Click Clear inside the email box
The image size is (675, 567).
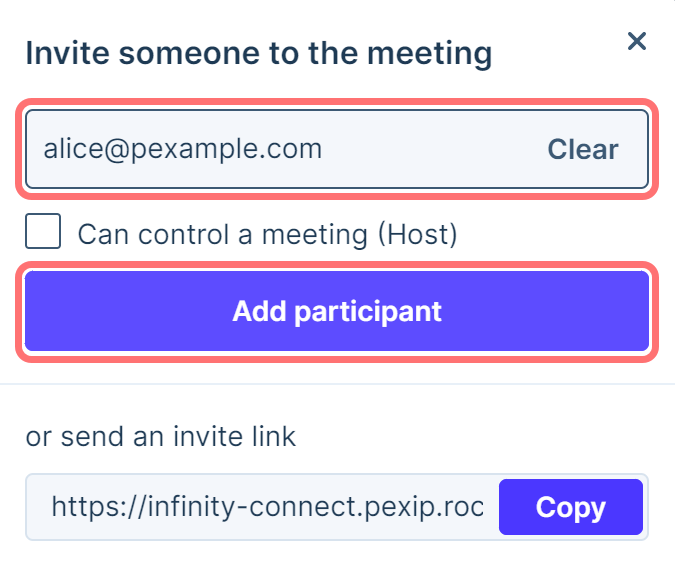coord(583,150)
